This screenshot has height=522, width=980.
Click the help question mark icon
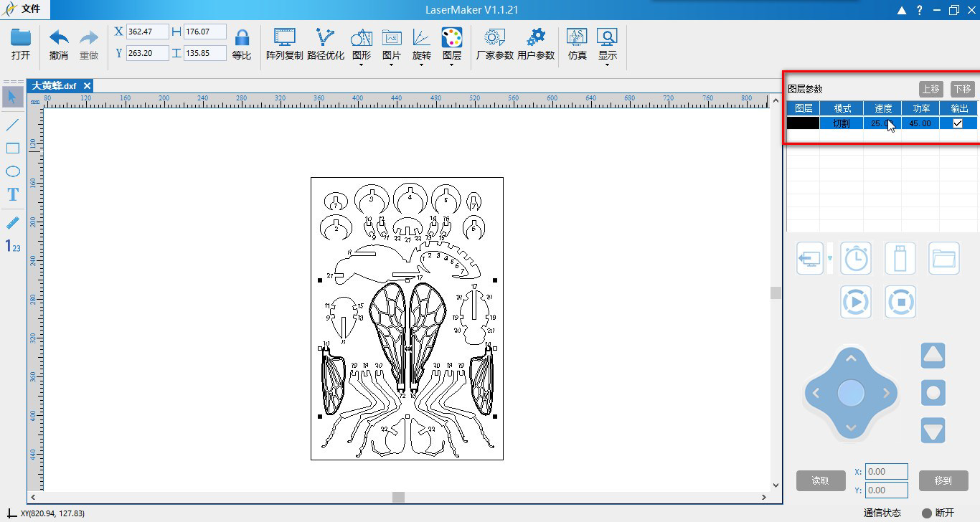click(919, 10)
